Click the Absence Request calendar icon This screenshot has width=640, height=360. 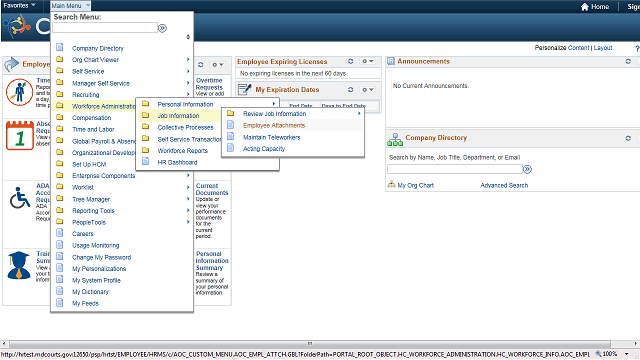click(x=20, y=136)
